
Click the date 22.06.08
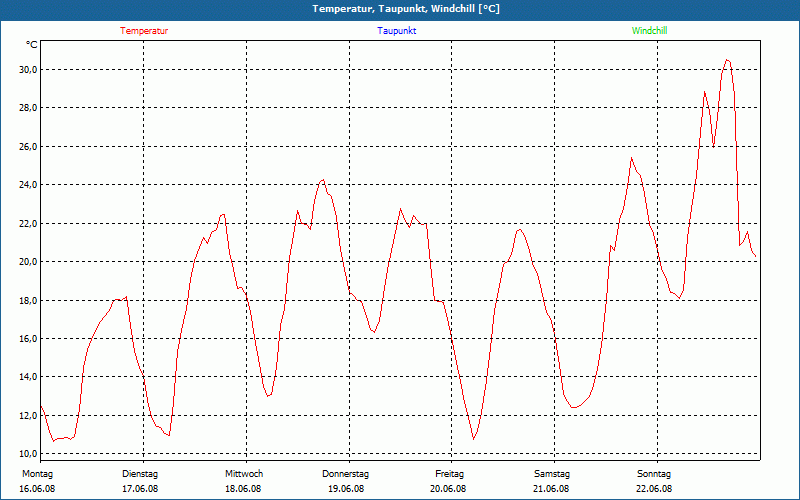(x=654, y=489)
